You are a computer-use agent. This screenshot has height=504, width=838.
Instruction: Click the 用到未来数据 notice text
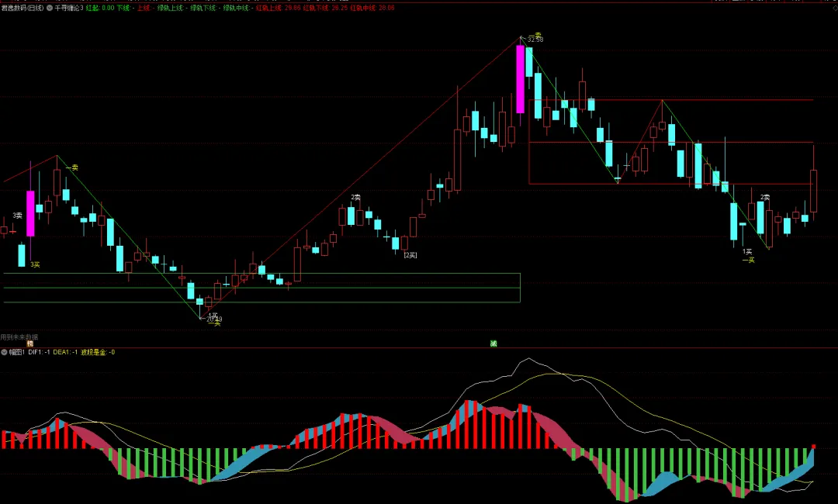point(19,337)
